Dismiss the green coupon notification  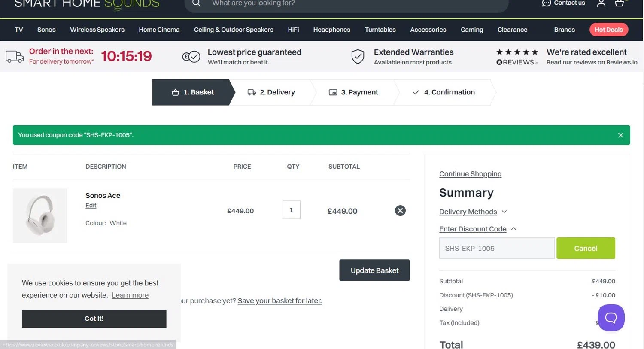click(620, 135)
